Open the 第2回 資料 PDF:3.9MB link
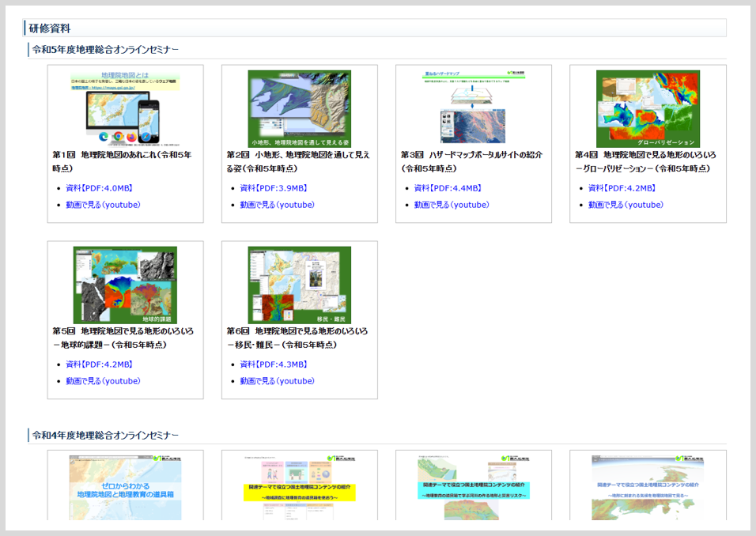The height and width of the screenshot is (536, 756). 274,188
